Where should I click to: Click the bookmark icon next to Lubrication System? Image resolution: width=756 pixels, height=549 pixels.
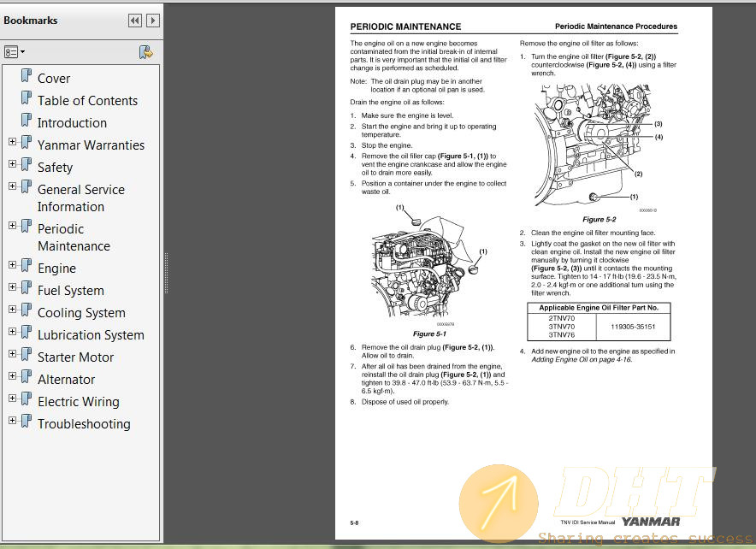(x=27, y=333)
